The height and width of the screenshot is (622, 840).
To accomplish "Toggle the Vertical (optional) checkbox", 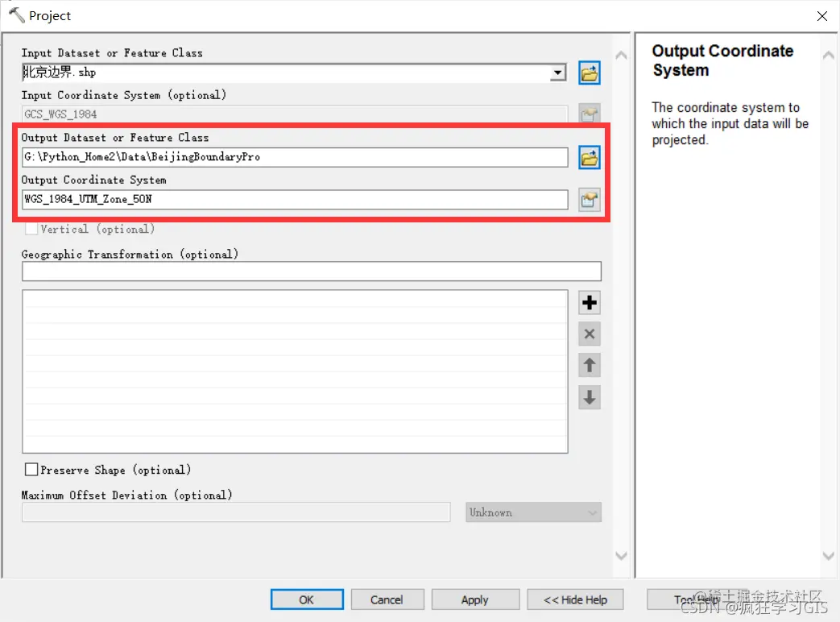I will [31, 229].
